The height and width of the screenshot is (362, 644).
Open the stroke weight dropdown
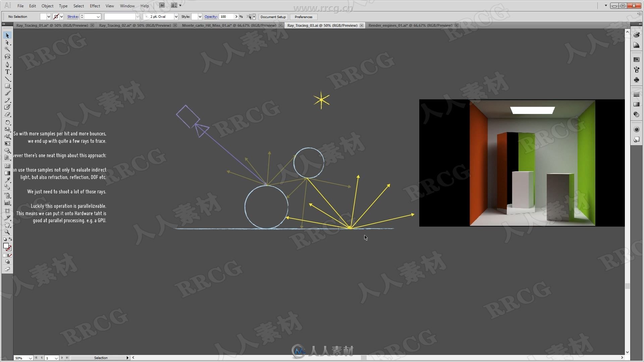[98, 17]
